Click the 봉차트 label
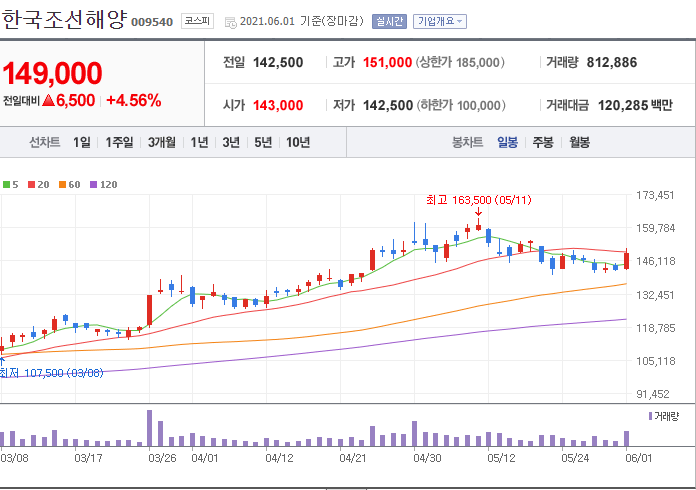The image size is (696, 490). click(x=467, y=142)
